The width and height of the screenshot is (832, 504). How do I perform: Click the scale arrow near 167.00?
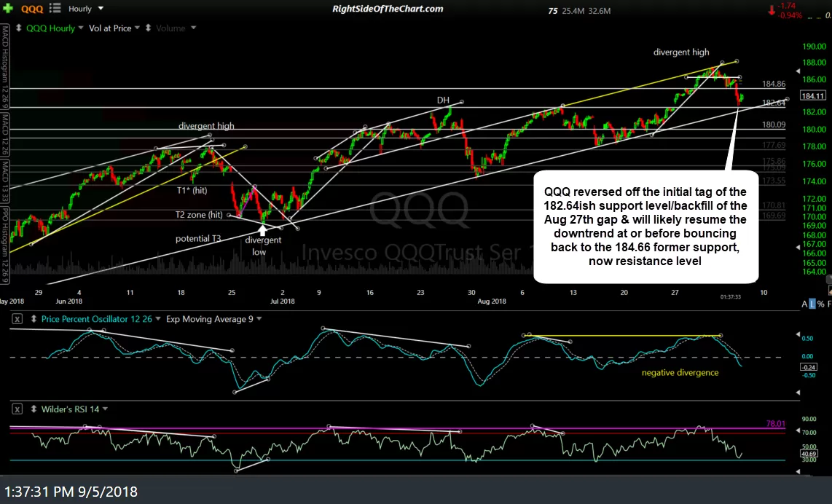coord(798,247)
